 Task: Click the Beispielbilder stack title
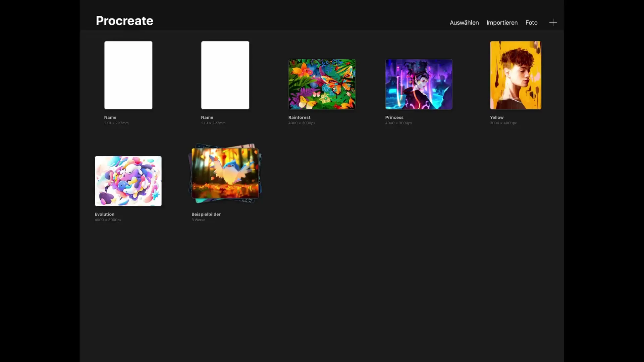point(206,214)
